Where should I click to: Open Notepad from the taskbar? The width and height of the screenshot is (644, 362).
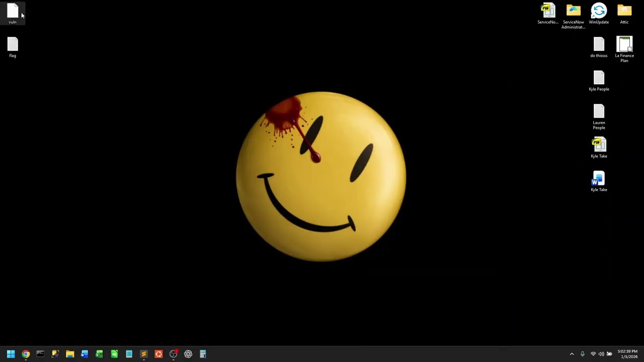coord(129,354)
